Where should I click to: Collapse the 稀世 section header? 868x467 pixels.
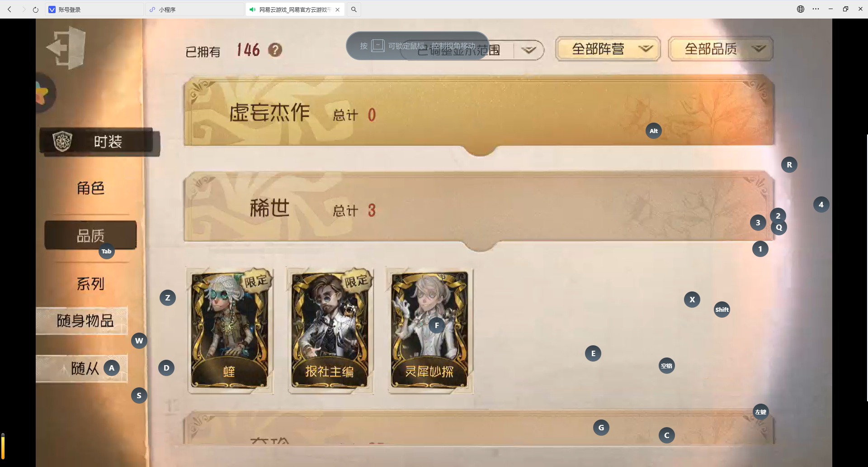pyautogui.click(x=479, y=208)
